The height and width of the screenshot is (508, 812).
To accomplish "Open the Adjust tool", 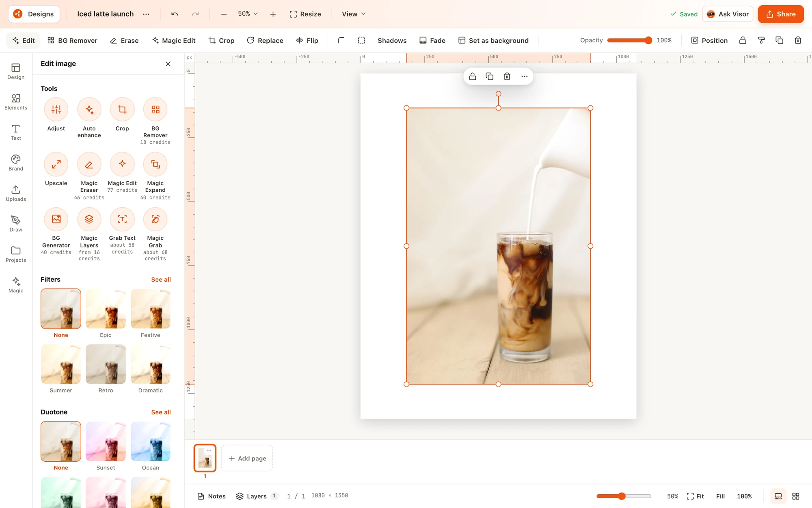I will pyautogui.click(x=56, y=109).
